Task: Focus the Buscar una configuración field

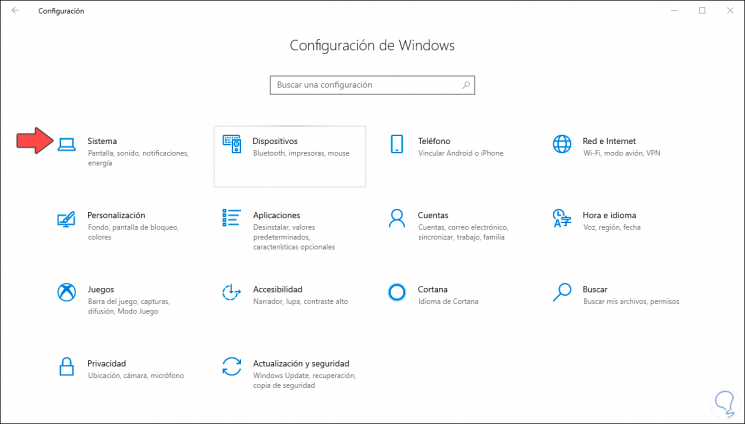Action: coord(365,85)
